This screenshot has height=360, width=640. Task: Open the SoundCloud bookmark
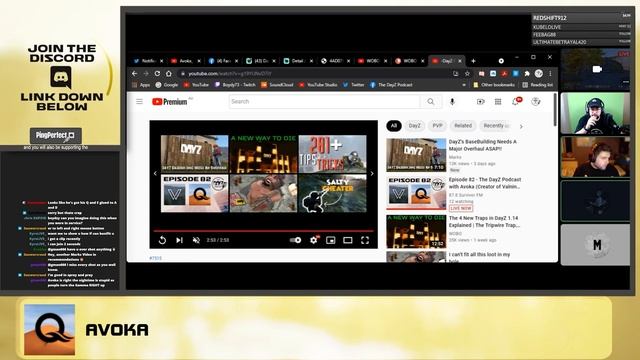click(277, 85)
